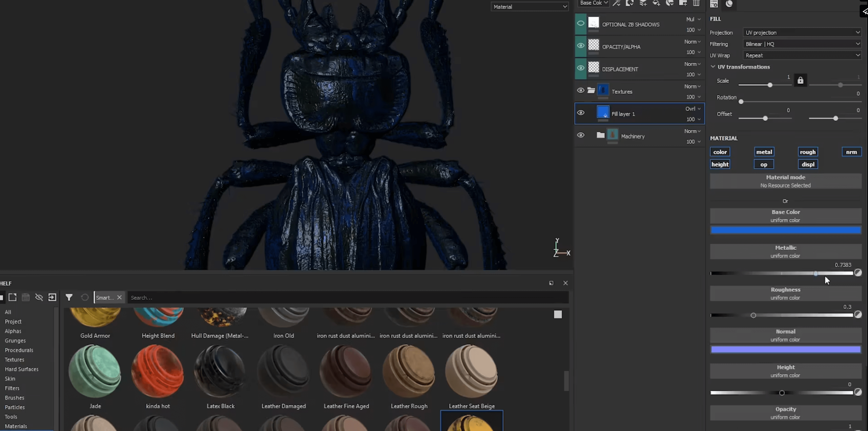Toggle visibility of OPACITY/ALPHA layer
868x431 pixels.
pos(581,46)
